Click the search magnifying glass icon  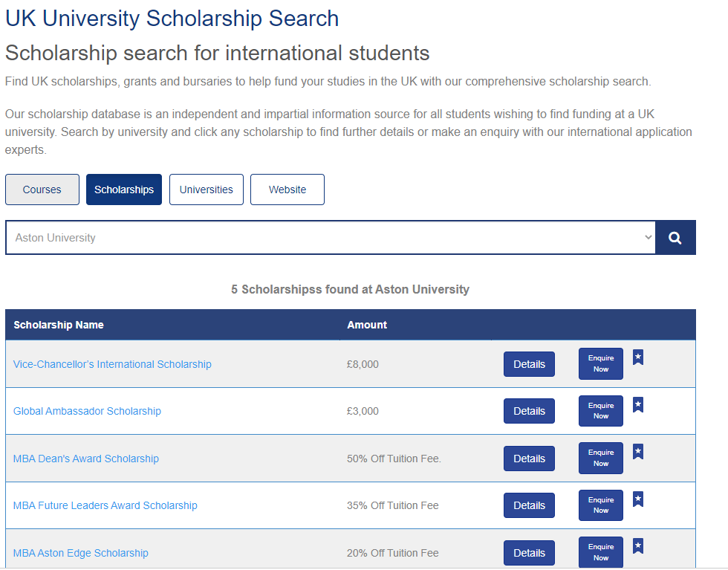[x=675, y=237]
